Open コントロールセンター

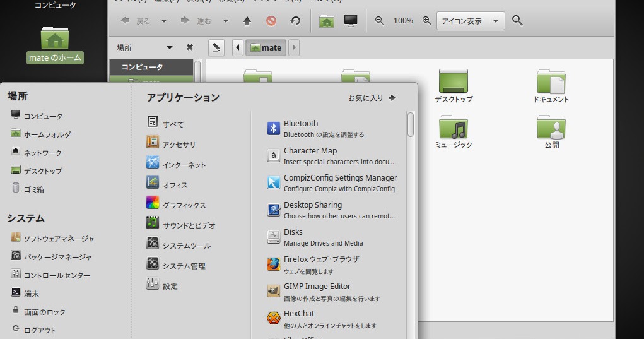(50, 275)
